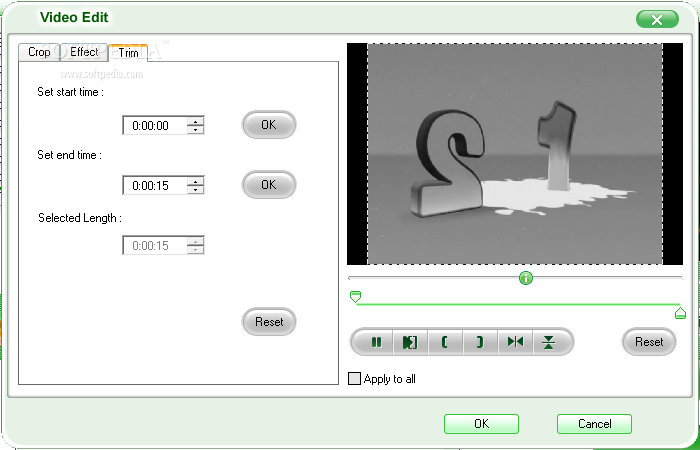Image resolution: width=700 pixels, height=450 pixels.
Task: Open the Effect tab
Action: pyautogui.click(x=84, y=52)
